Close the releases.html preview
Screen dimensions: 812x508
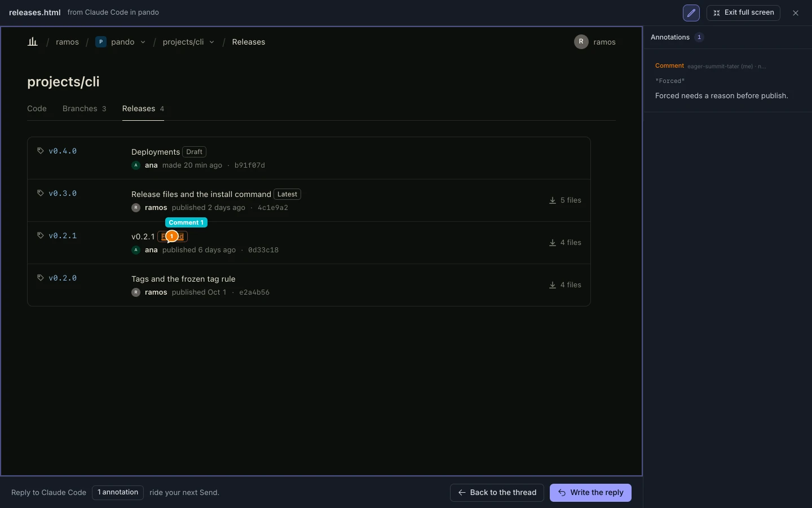pyautogui.click(x=796, y=12)
